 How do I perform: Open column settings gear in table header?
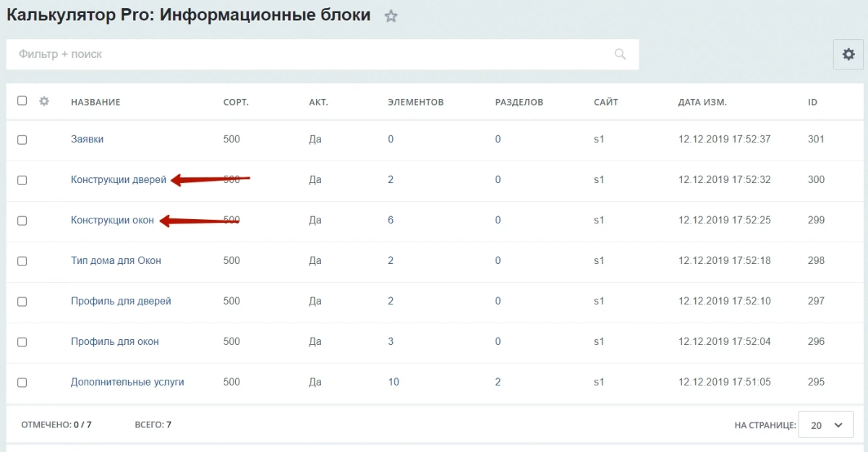point(44,101)
